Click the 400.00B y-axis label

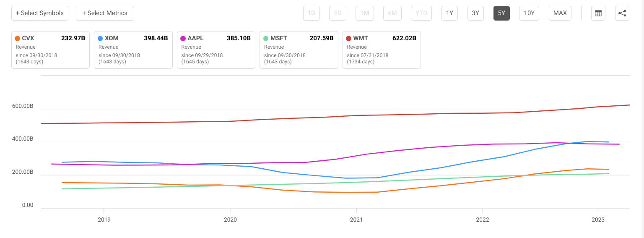(23, 139)
